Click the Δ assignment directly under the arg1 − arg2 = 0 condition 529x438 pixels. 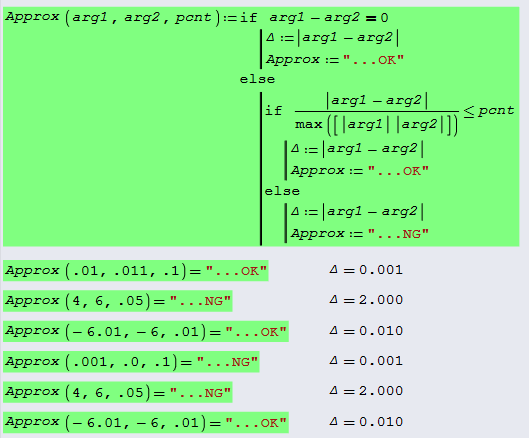coord(332,38)
